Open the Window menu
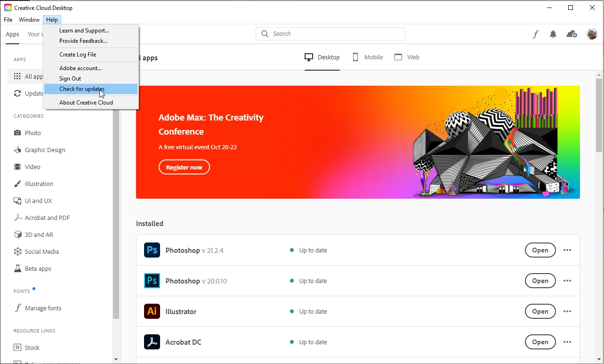This screenshot has width=604, height=364. [29, 20]
